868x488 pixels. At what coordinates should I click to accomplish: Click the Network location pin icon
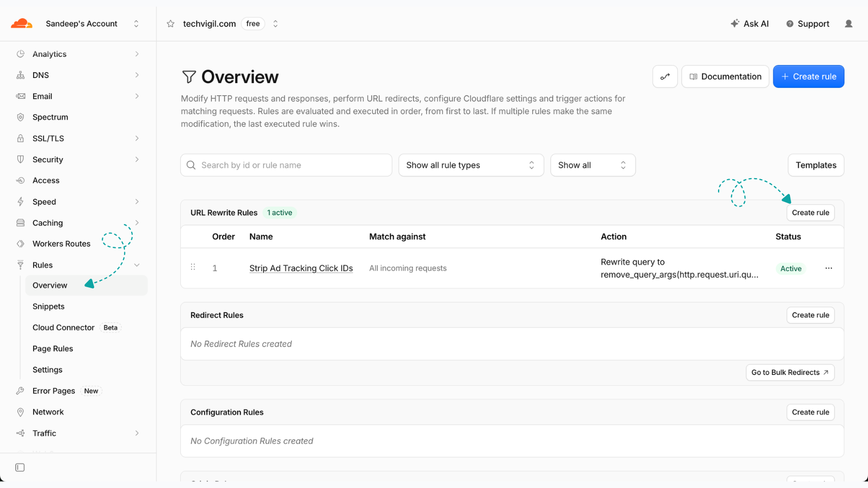tap(21, 412)
